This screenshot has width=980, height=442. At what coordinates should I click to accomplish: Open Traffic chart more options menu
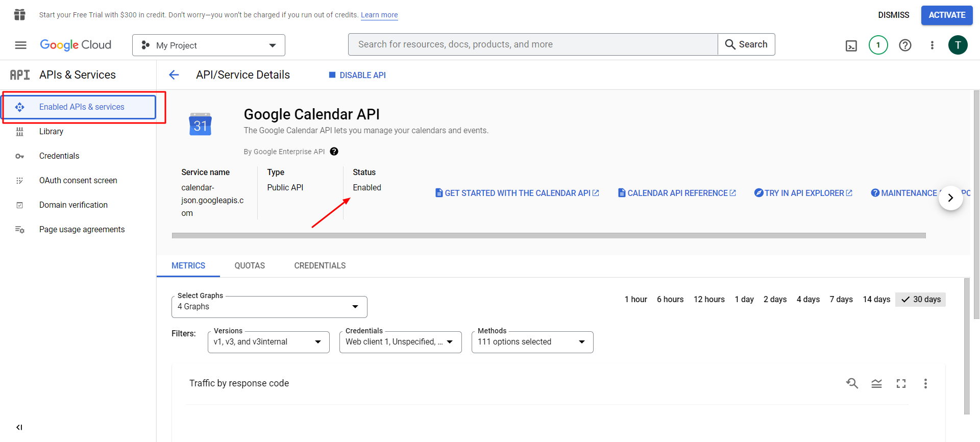[925, 383]
